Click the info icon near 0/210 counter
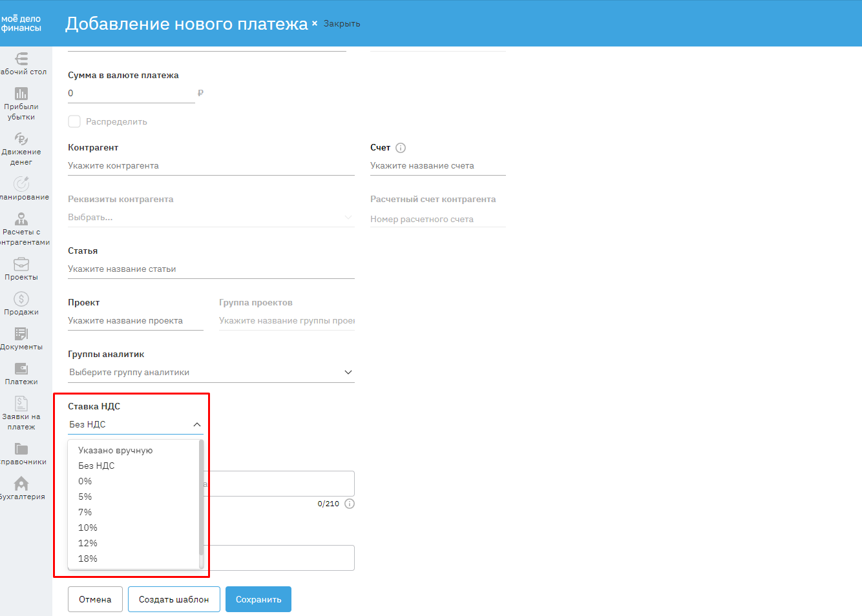862x616 pixels. pyautogui.click(x=350, y=504)
